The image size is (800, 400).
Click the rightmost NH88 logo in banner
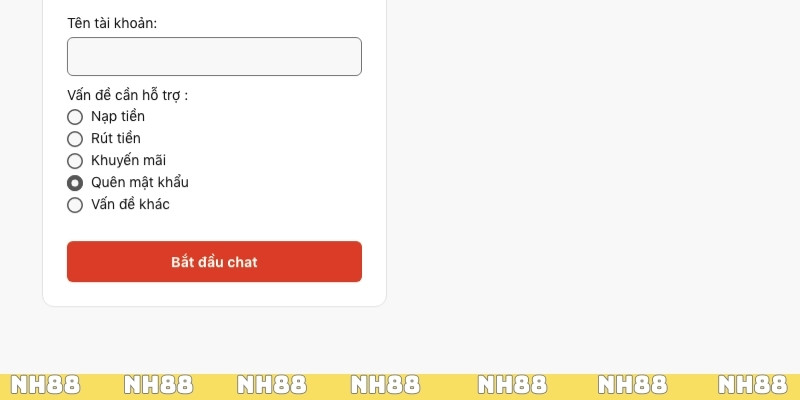[753, 385]
